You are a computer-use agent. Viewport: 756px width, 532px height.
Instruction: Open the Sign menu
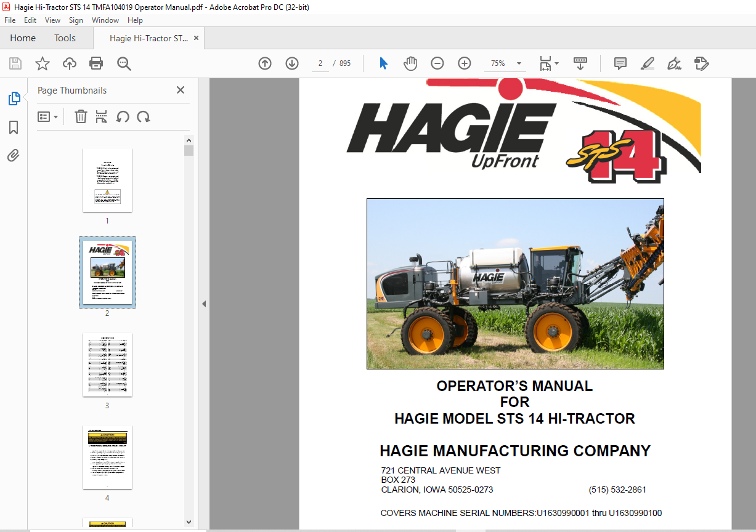click(x=76, y=20)
